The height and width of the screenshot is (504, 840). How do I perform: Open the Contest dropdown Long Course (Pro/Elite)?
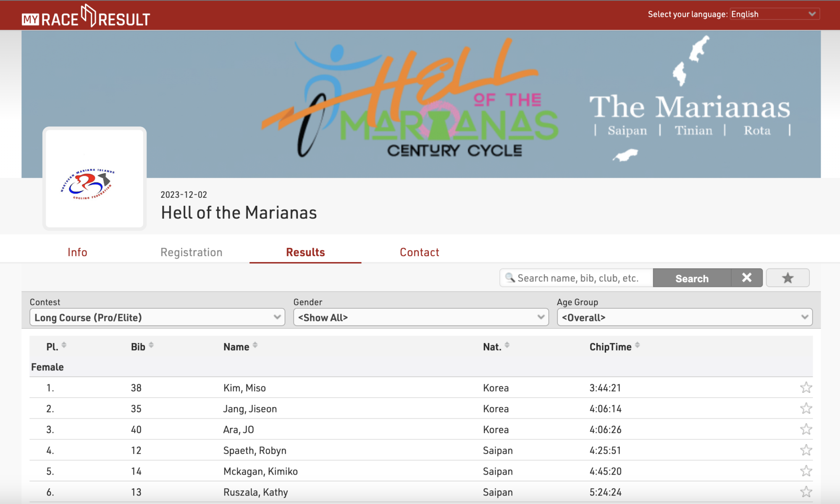coord(157,318)
